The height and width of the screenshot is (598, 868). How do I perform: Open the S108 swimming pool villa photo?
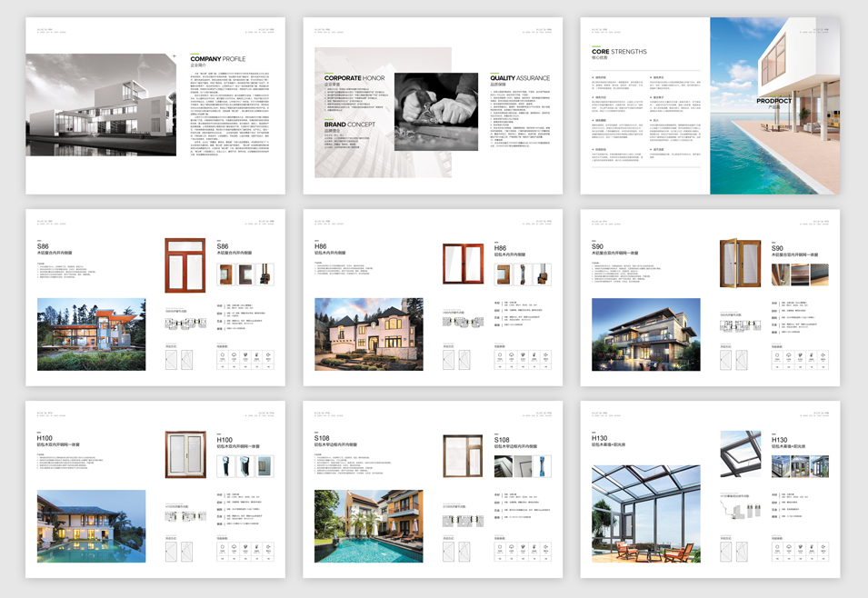368,526
